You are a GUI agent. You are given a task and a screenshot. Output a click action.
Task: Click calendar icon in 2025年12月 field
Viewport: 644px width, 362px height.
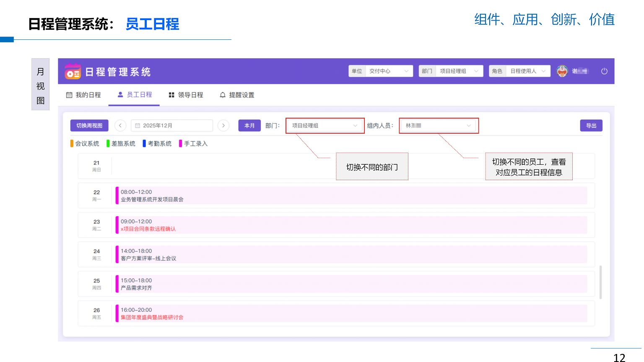click(138, 126)
